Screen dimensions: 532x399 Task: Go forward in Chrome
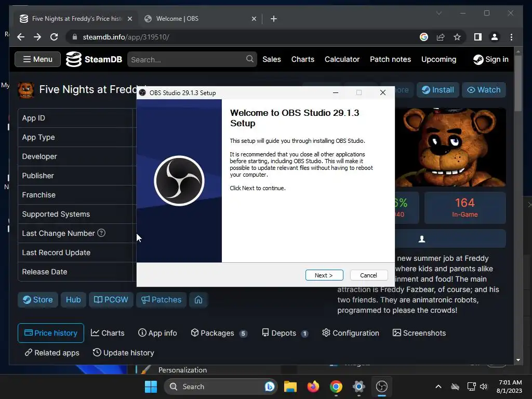37,37
